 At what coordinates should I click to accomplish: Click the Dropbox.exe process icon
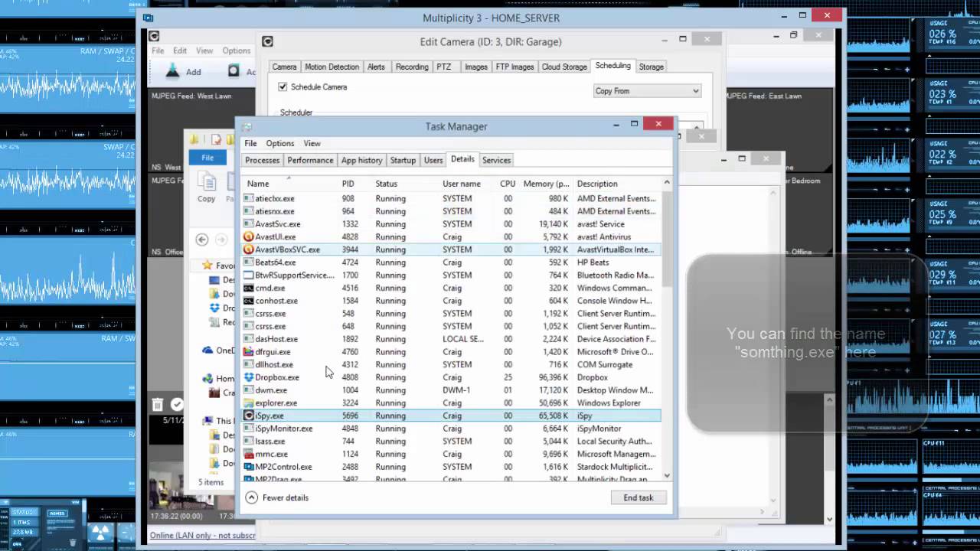(248, 377)
